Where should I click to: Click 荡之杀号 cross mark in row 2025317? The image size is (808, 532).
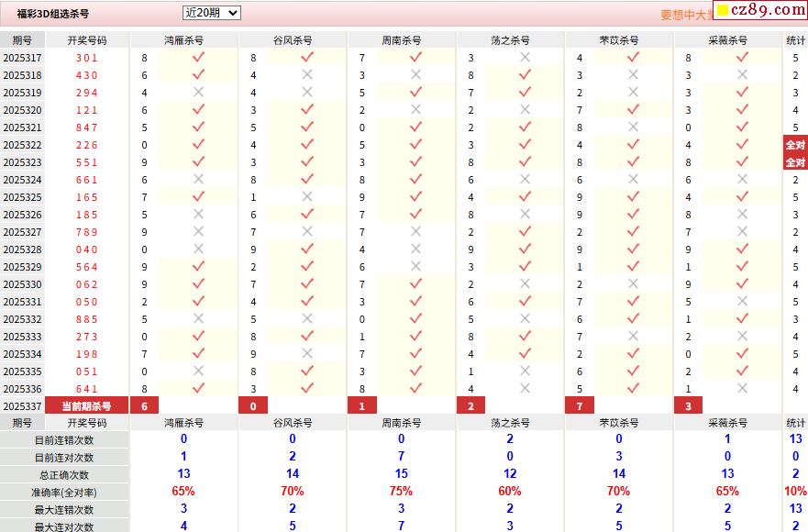click(525, 58)
